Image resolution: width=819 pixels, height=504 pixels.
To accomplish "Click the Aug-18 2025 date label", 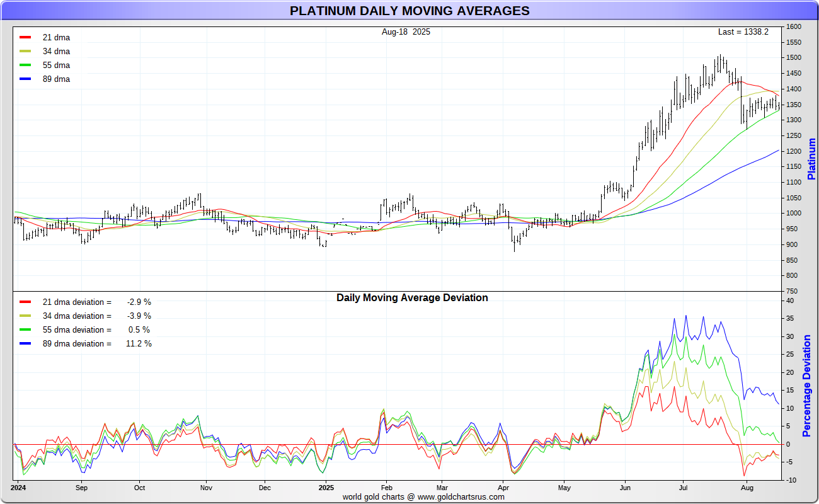I will [406, 31].
